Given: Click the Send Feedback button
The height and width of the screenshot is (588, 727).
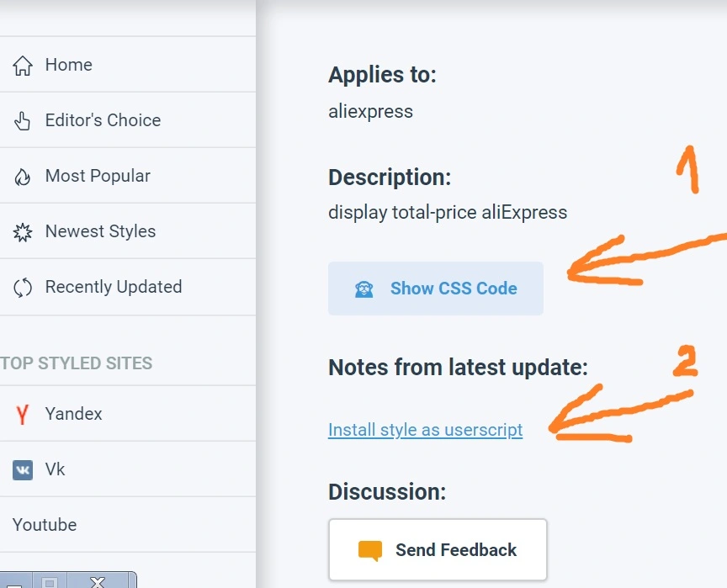Looking at the screenshot, I should [x=438, y=550].
